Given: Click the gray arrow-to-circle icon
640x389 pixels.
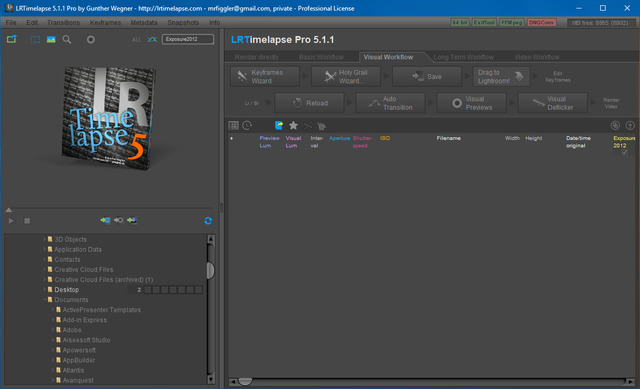Looking at the screenshot, I should coord(118,220).
